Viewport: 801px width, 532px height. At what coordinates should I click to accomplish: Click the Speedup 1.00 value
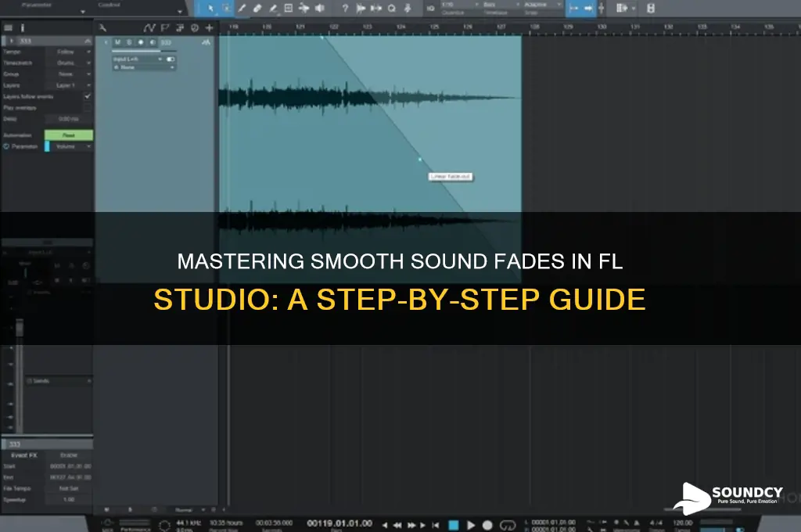click(x=69, y=499)
